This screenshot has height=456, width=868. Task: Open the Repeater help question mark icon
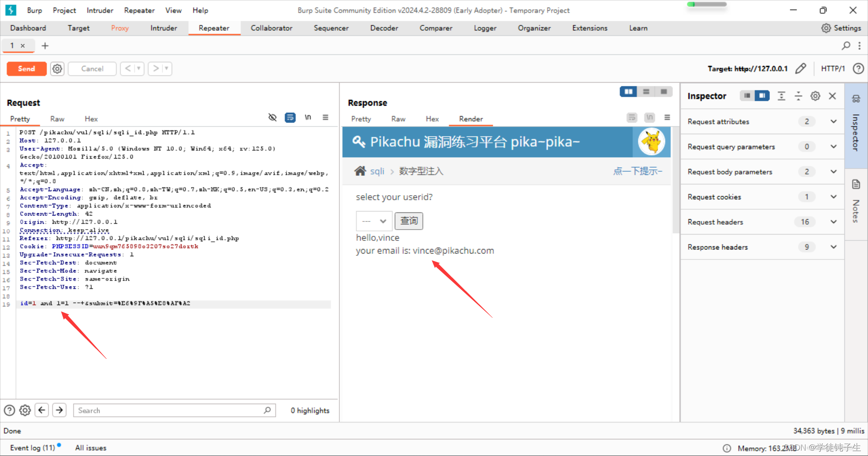(x=858, y=69)
